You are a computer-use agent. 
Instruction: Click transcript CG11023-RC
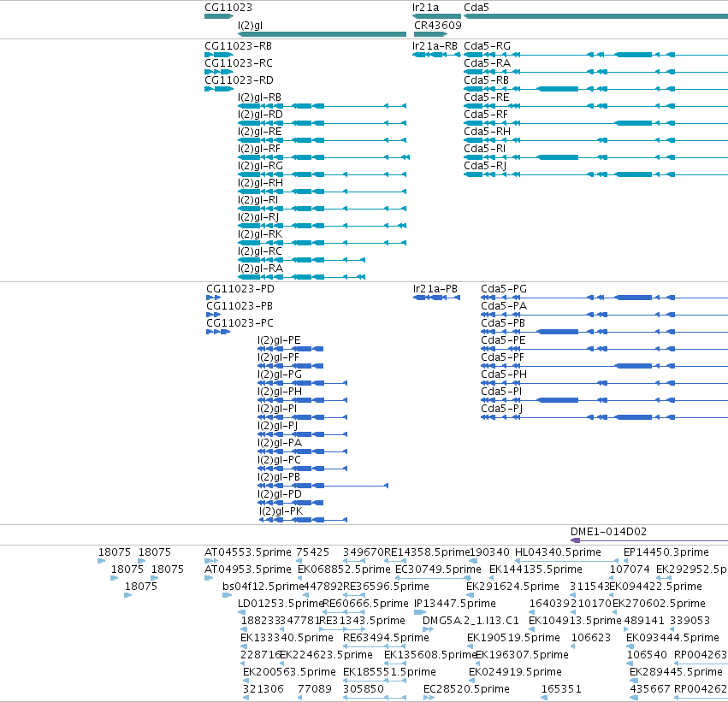[219, 72]
